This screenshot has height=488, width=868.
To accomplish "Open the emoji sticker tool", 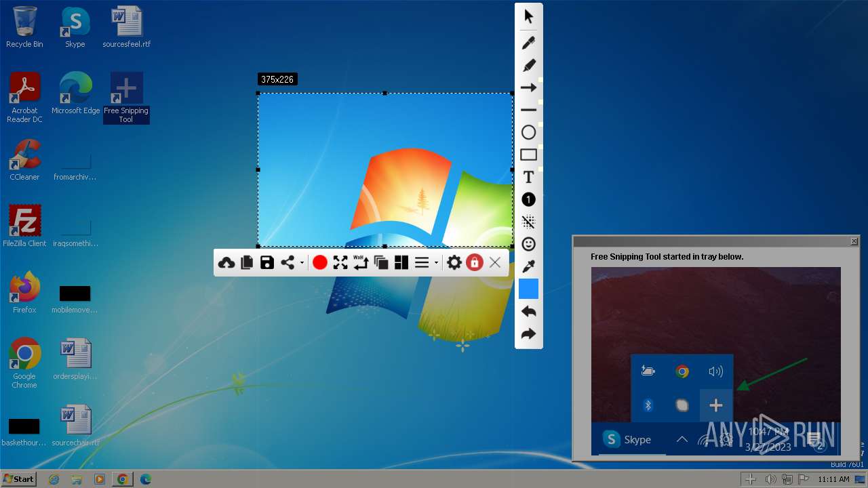I will pyautogui.click(x=528, y=244).
